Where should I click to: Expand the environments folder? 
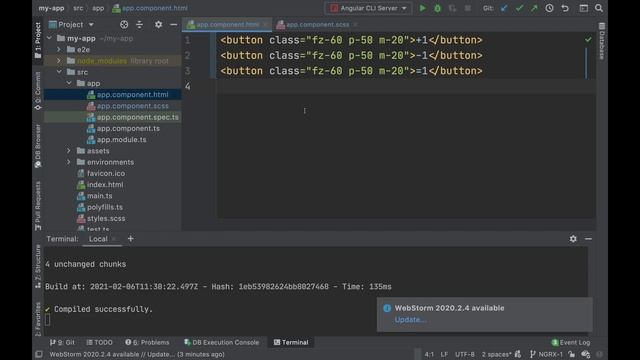pos(69,162)
